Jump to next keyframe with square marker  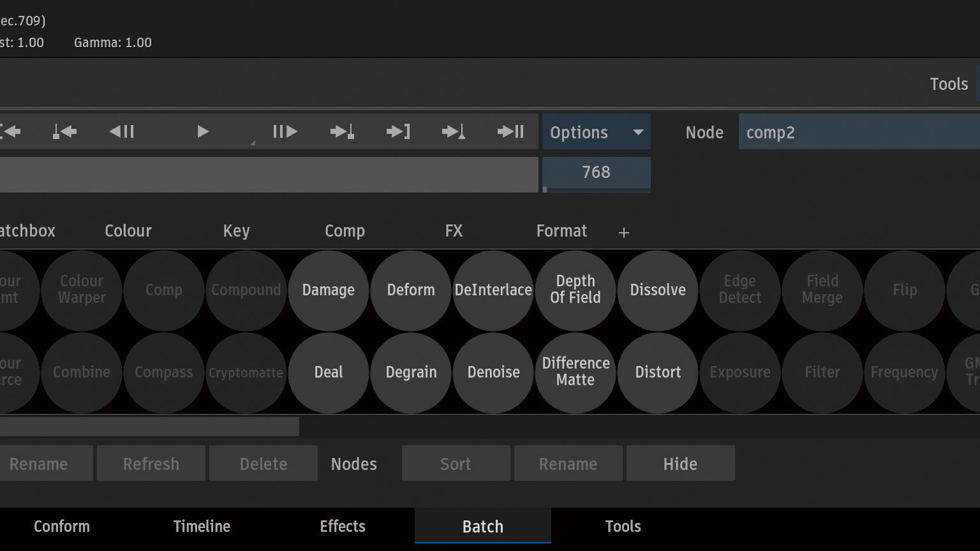coord(342,132)
